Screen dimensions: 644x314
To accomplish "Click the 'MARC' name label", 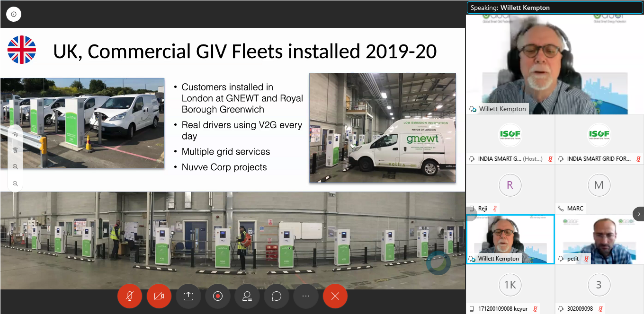I will pos(575,209).
